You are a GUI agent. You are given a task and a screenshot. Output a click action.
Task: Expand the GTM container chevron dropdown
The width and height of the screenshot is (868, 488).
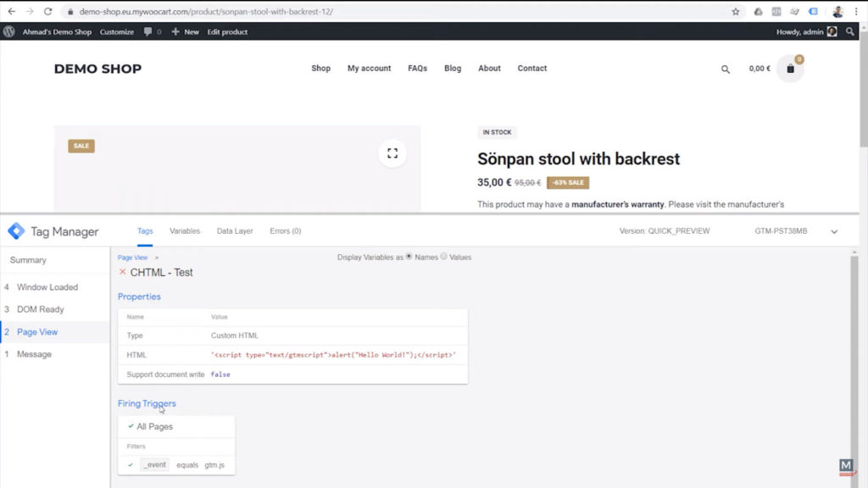[834, 231]
